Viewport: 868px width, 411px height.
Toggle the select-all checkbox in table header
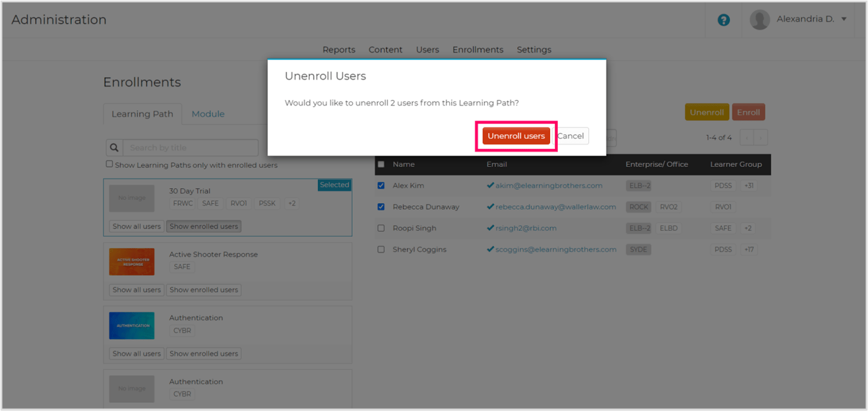click(381, 164)
